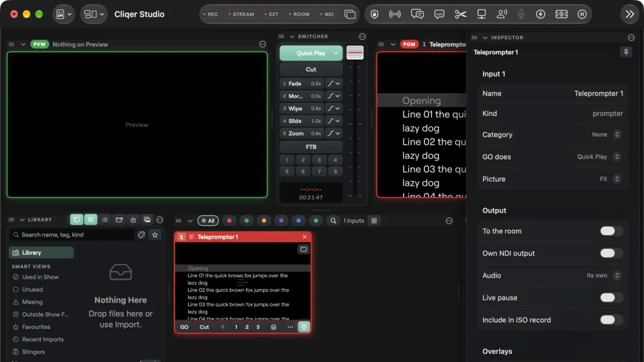
Task: Click the Library new folder icon
Action: click(119, 220)
